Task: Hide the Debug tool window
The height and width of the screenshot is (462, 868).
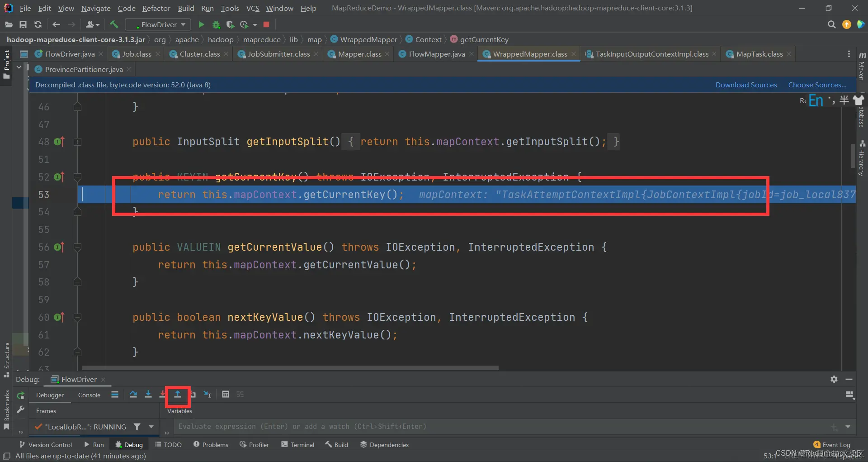Action: pos(849,379)
